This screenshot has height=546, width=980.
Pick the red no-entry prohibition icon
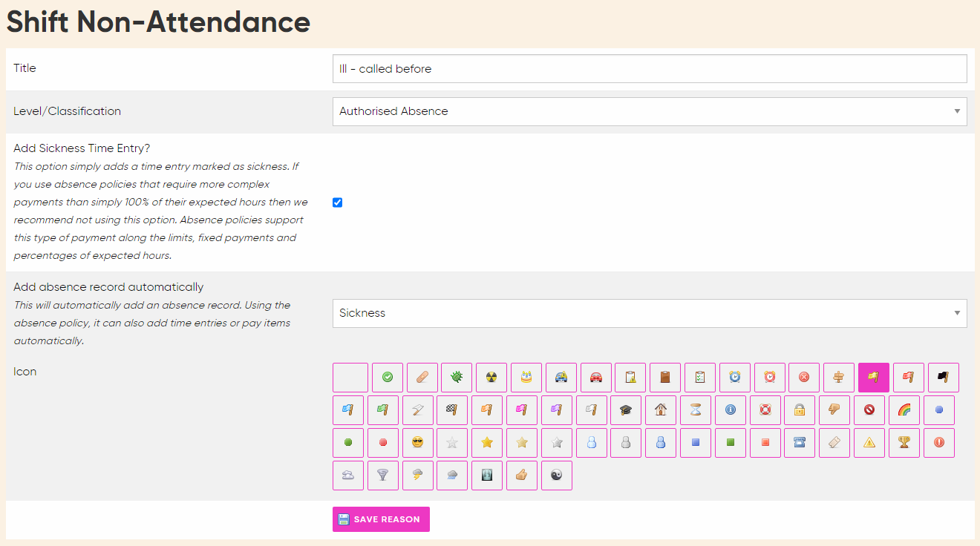pyautogui.click(x=869, y=410)
